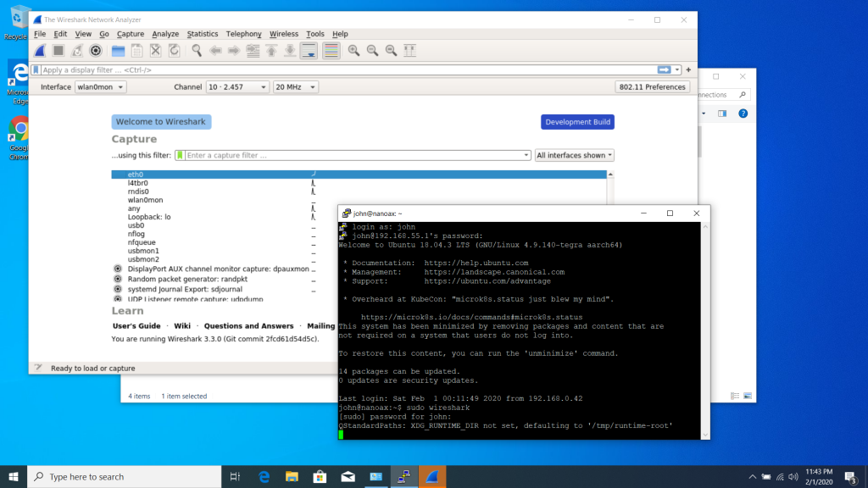Open the Wireless menu
Viewport: 868px width, 488px height.
[x=284, y=34]
